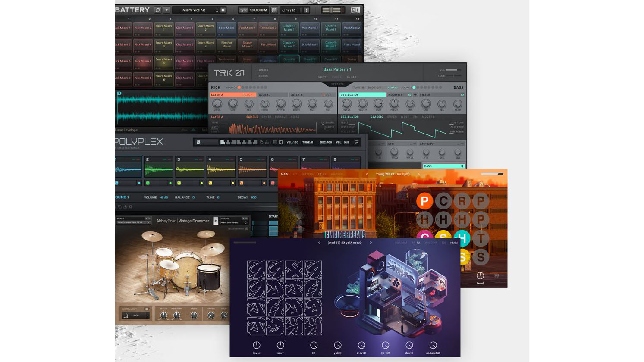The width and height of the screenshot is (644, 362).
Task: Hit the orange P pad in Empire Breaks
Action: pyautogui.click(x=424, y=201)
